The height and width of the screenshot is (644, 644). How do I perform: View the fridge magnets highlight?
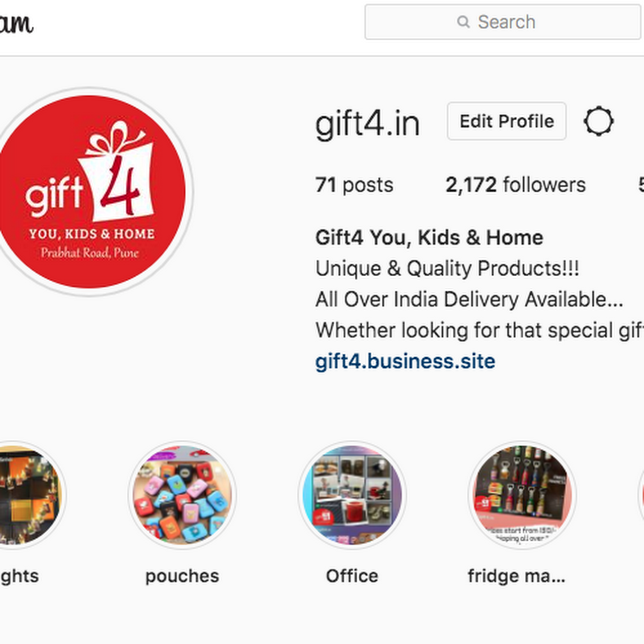[x=522, y=496]
